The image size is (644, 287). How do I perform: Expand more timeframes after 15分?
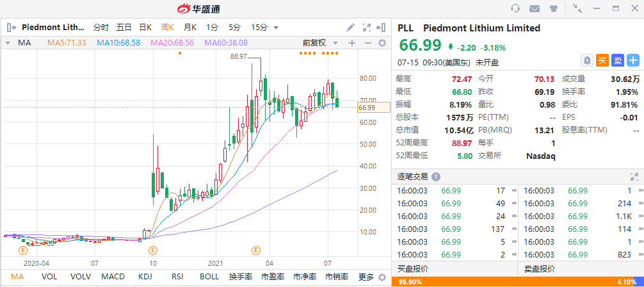[276, 28]
